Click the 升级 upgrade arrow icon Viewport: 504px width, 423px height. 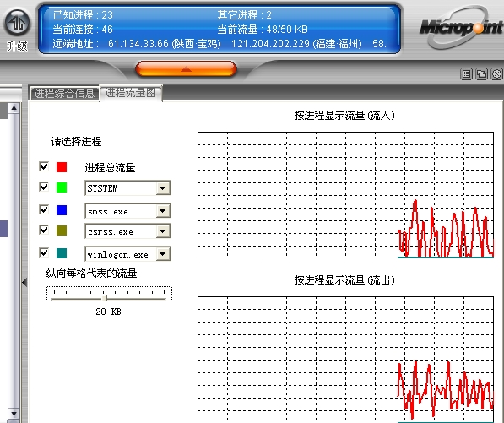pos(17,22)
